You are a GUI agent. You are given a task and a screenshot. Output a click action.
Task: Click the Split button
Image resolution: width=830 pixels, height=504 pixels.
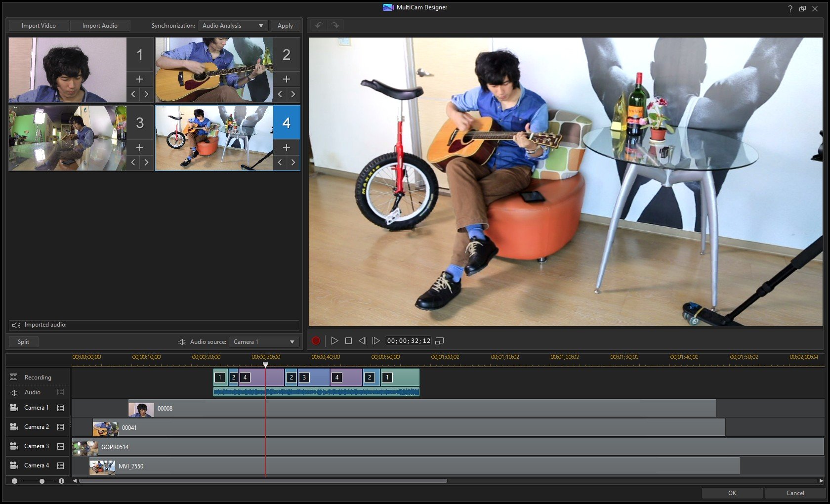[23, 341]
